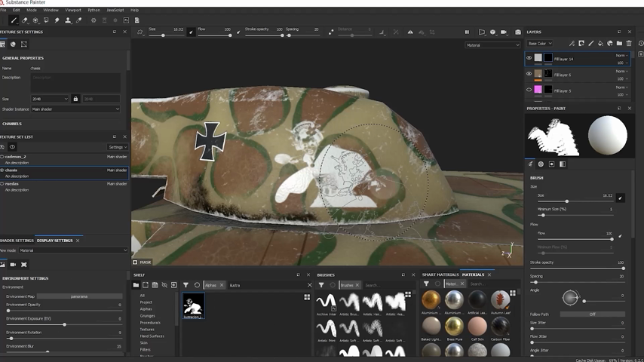Adjust the brush Angle slider
The width and height of the screenshot is (644, 362).
click(604, 301)
